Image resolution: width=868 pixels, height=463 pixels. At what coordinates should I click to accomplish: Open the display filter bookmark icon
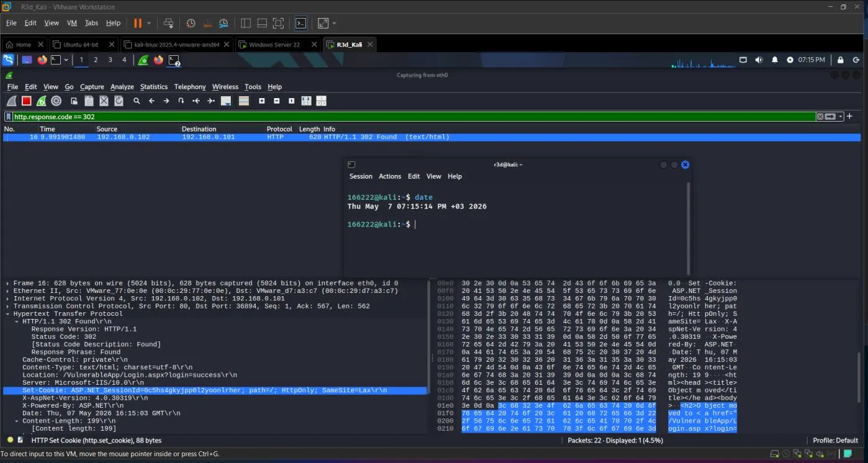8,117
